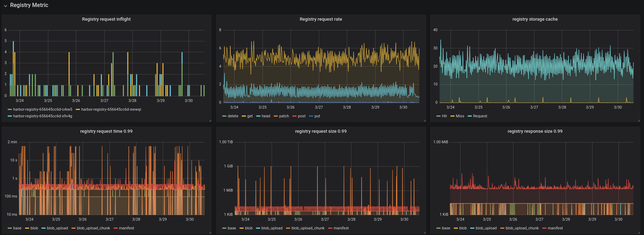
Task: Click the 'Request' legend label in storage cache
Action: point(480,116)
